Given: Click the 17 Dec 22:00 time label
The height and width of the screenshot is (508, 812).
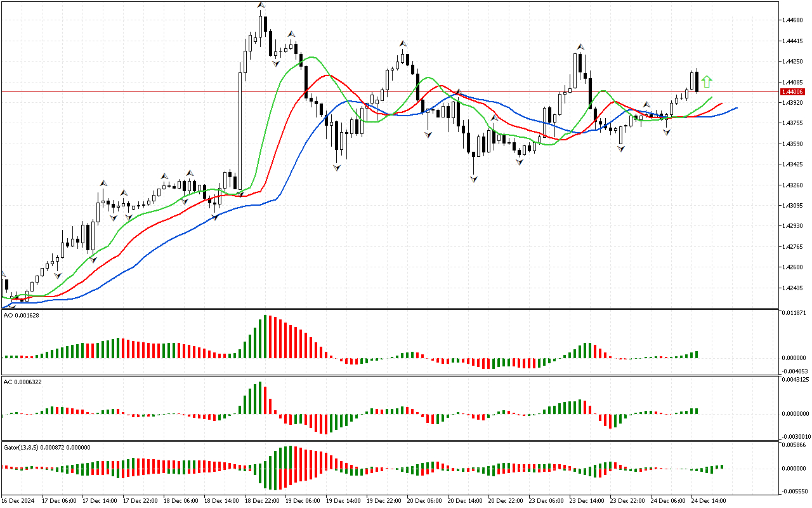Looking at the screenshot, I should point(140,501).
